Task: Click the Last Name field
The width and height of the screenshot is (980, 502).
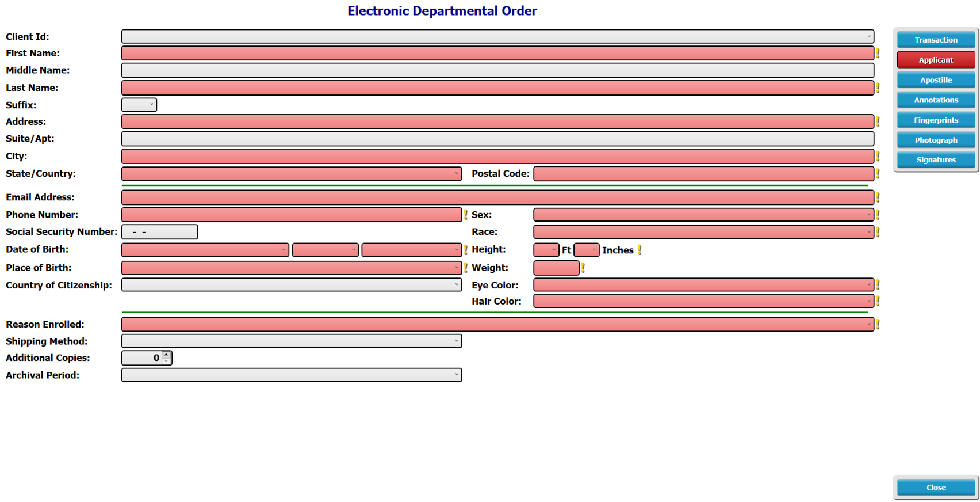Action: (x=497, y=88)
